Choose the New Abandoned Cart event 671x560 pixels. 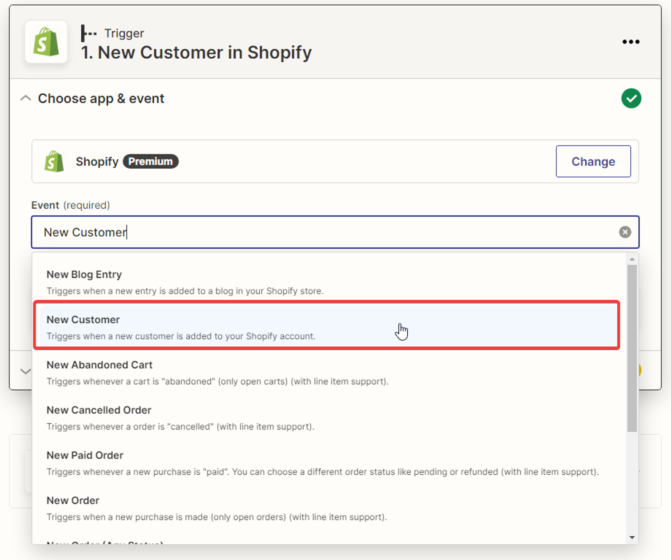pos(327,373)
